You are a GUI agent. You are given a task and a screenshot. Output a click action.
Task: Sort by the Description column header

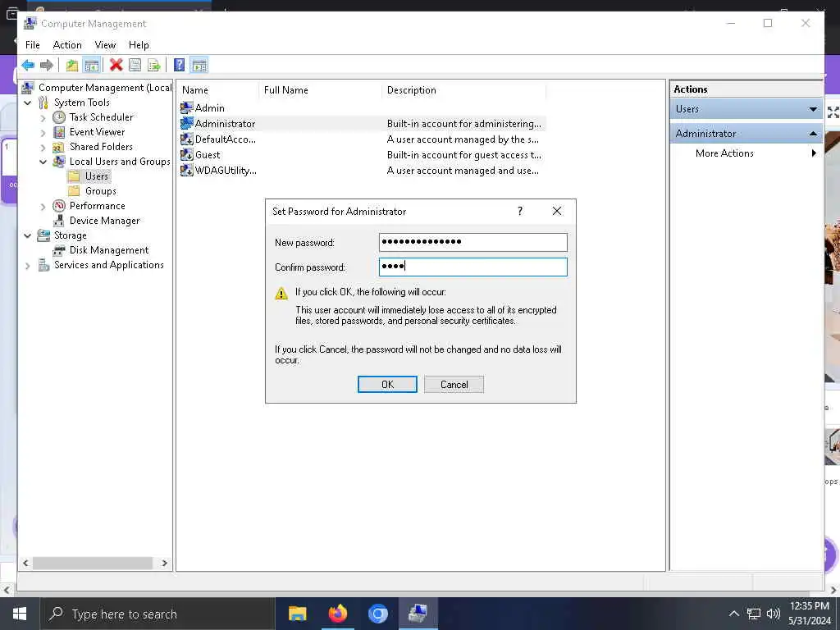click(463, 90)
